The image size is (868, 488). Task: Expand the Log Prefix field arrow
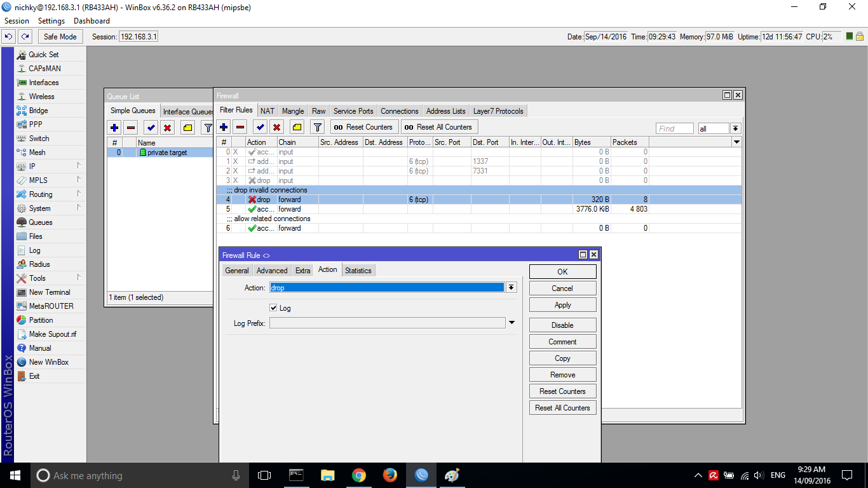512,323
